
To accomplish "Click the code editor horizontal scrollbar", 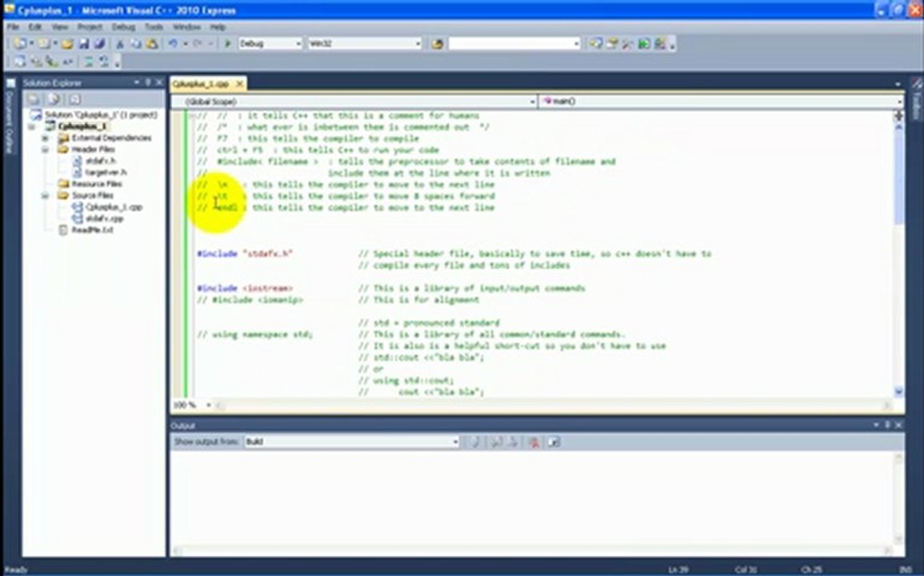I will click(x=553, y=405).
